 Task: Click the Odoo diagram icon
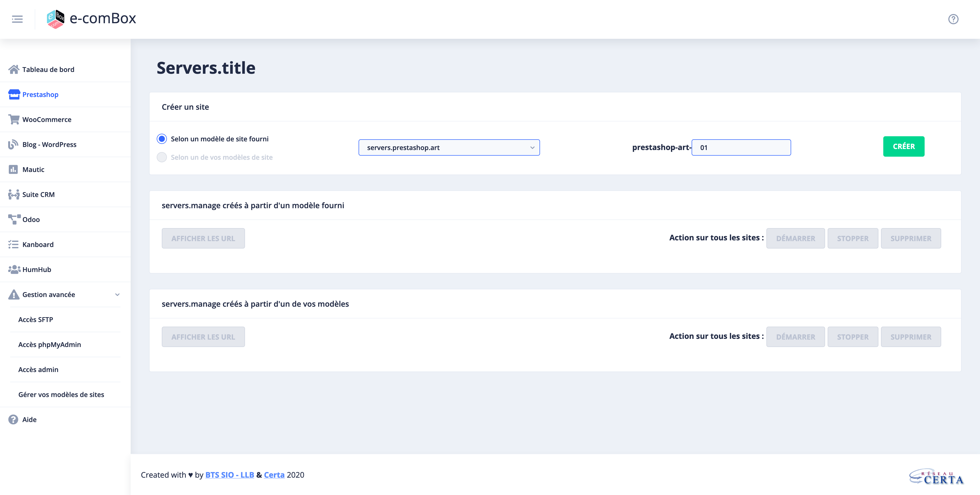point(14,219)
